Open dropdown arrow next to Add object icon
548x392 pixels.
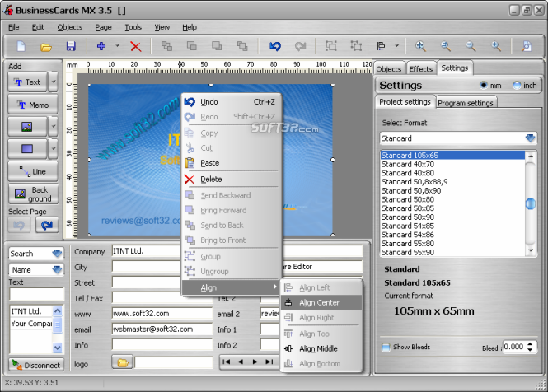[117, 46]
